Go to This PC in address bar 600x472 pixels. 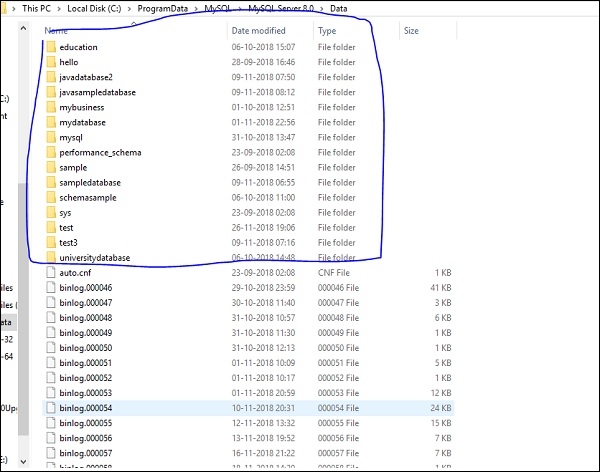(x=36, y=8)
